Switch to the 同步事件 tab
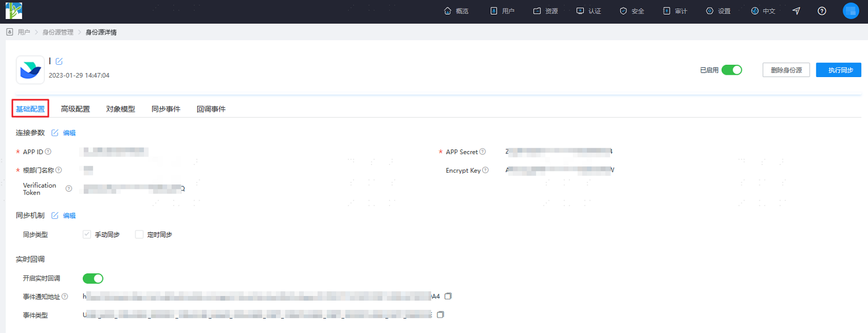Image resolution: width=868 pixels, height=333 pixels. click(165, 109)
